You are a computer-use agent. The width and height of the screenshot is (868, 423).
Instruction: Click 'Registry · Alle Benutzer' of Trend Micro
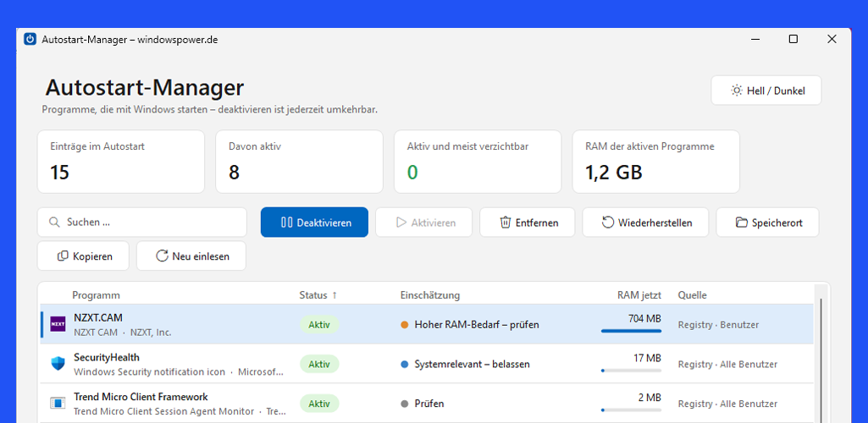(x=727, y=404)
